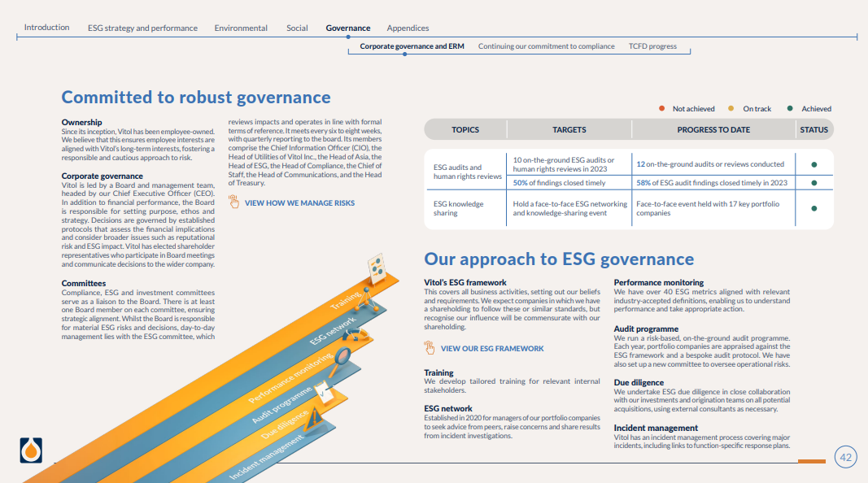Click the TARGETS column header
The width and height of the screenshot is (868, 483).
coord(569,129)
